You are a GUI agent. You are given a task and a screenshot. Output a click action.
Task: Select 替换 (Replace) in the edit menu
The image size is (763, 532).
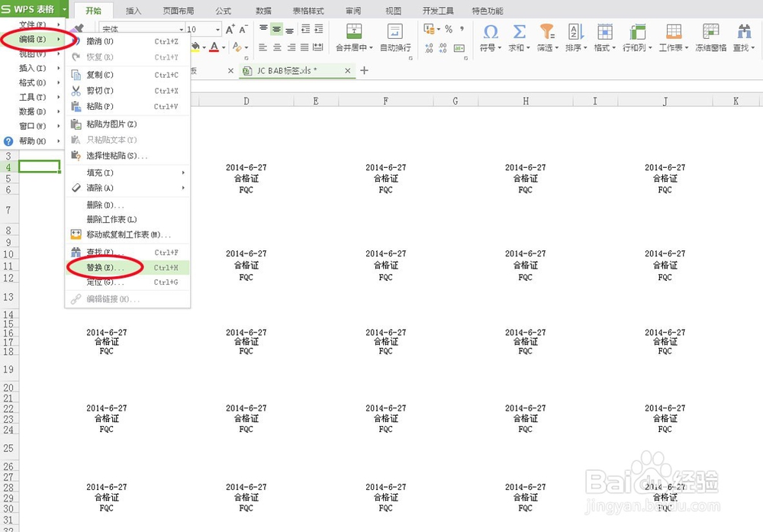click(x=127, y=267)
